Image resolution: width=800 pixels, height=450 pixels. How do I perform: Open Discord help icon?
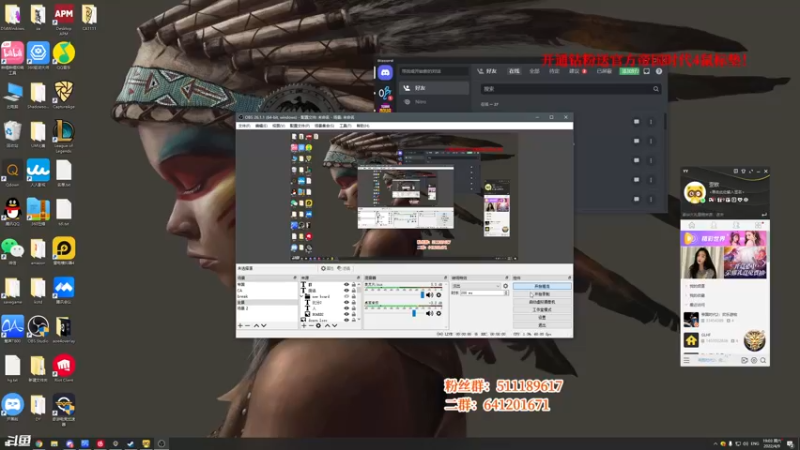point(659,71)
